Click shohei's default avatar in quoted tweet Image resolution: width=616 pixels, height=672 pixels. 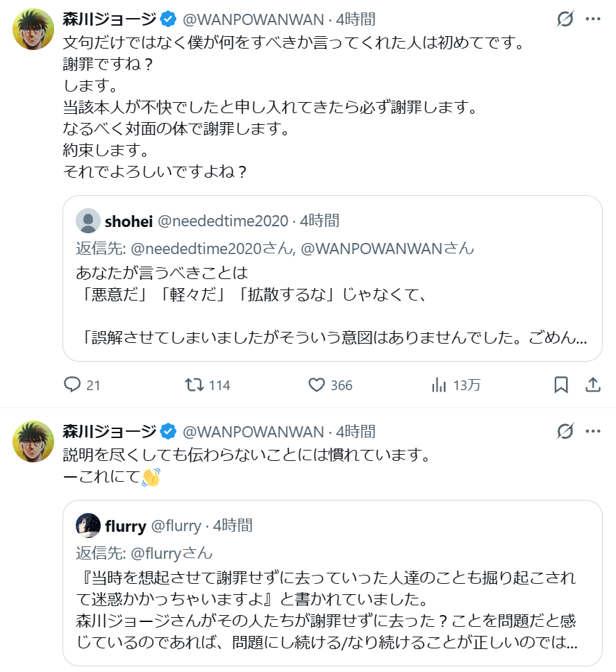(x=88, y=221)
